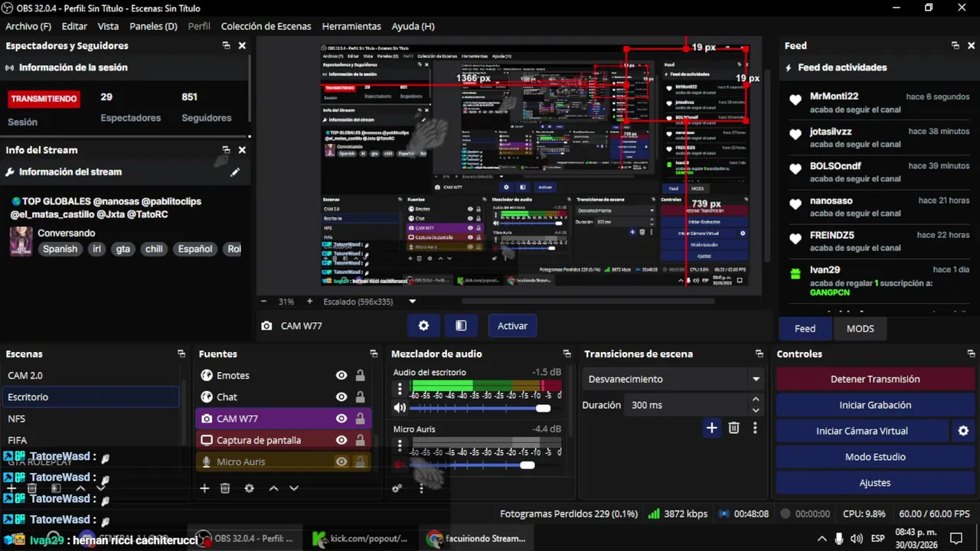Delete the scene transition with trash icon

[x=733, y=428]
